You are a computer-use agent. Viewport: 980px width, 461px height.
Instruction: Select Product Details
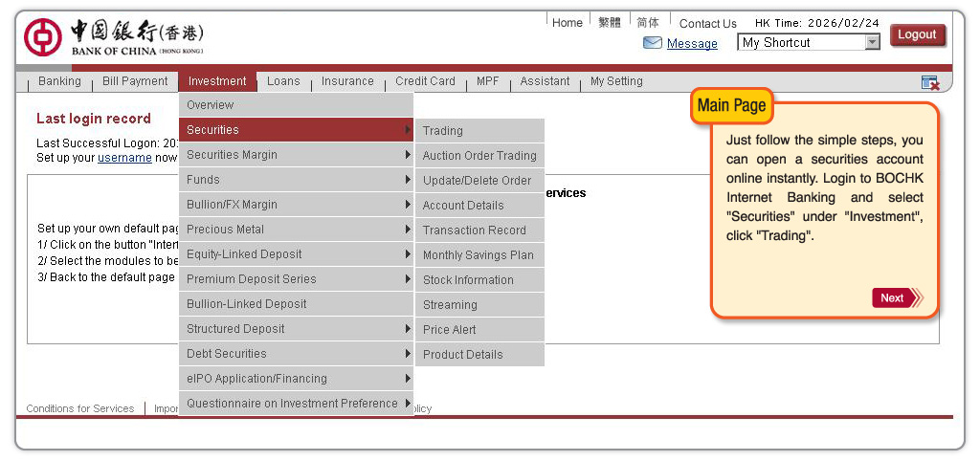point(480,354)
